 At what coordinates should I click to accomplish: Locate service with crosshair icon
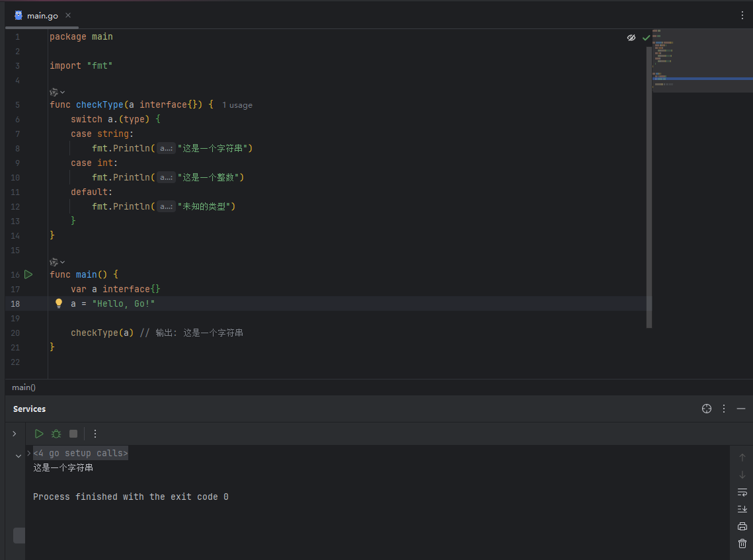pyautogui.click(x=707, y=409)
